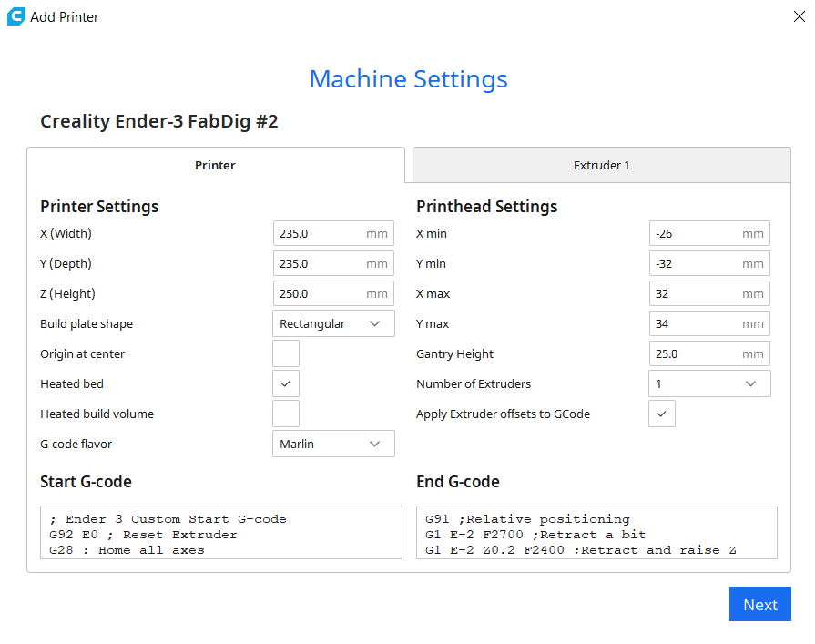Image resolution: width=815 pixels, height=644 pixels.
Task: Click the Origin at center label
Action: click(82, 354)
